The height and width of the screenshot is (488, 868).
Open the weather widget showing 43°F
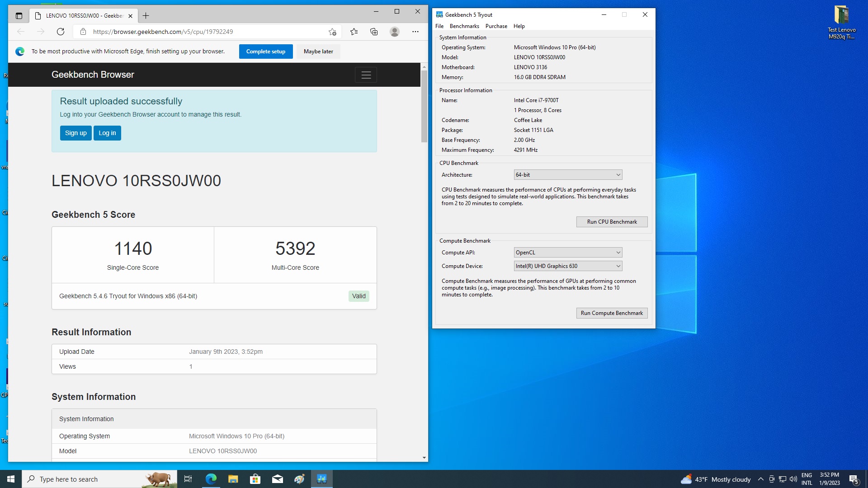pos(715,479)
